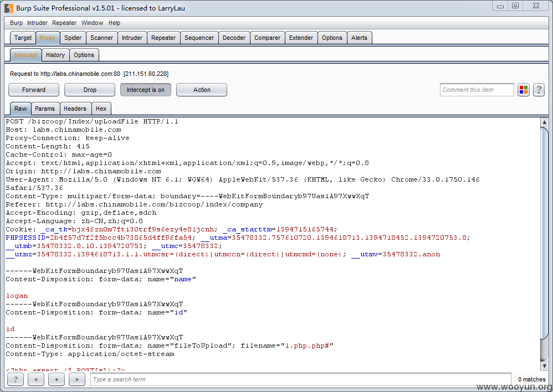The width and height of the screenshot is (553, 392).
Task: Select the Raw request view tab
Action: (21, 109)
